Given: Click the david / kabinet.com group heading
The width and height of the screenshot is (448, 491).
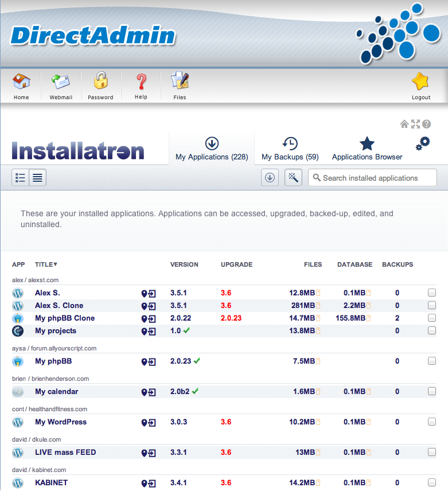Looking at the screenshot, I should point(39,470).
